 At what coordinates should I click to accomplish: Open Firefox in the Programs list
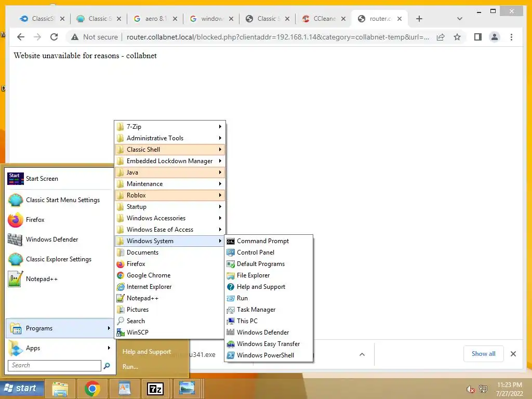(170, 264)
